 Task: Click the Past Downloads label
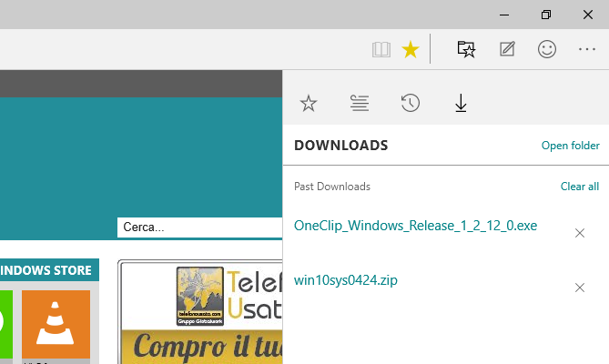tap(332, 187)
